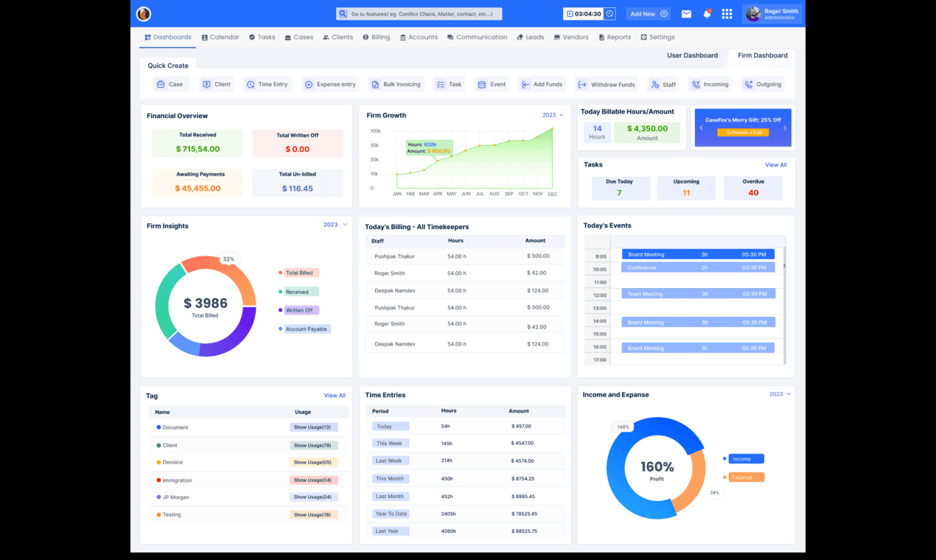
Task: Expand Firm Growth 2023 year dropdown
Action: point(553,115)
